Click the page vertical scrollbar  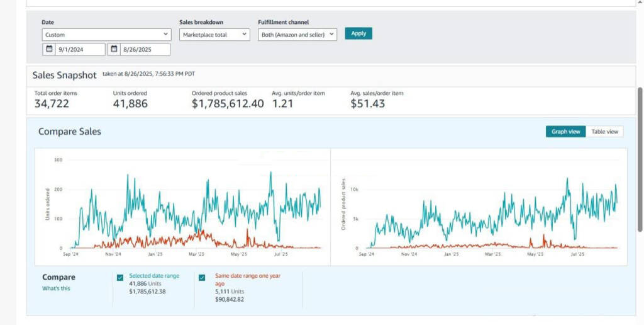point(640,157)
